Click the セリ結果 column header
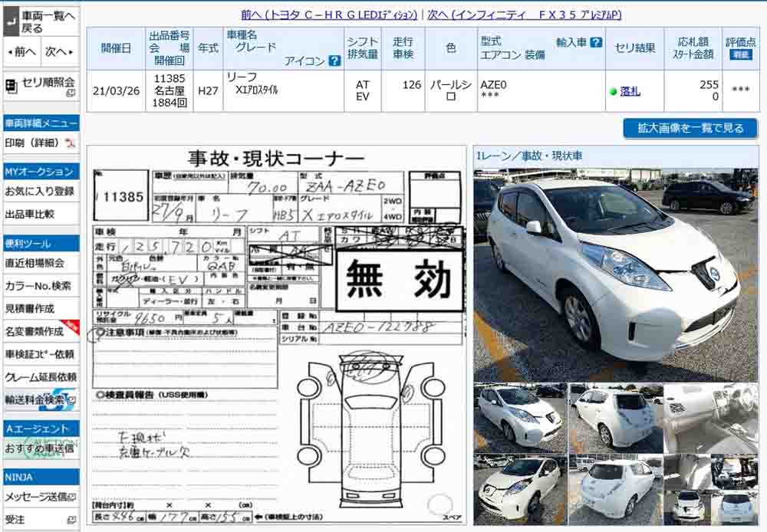The image size is (767, 532). tap(634, 48)
